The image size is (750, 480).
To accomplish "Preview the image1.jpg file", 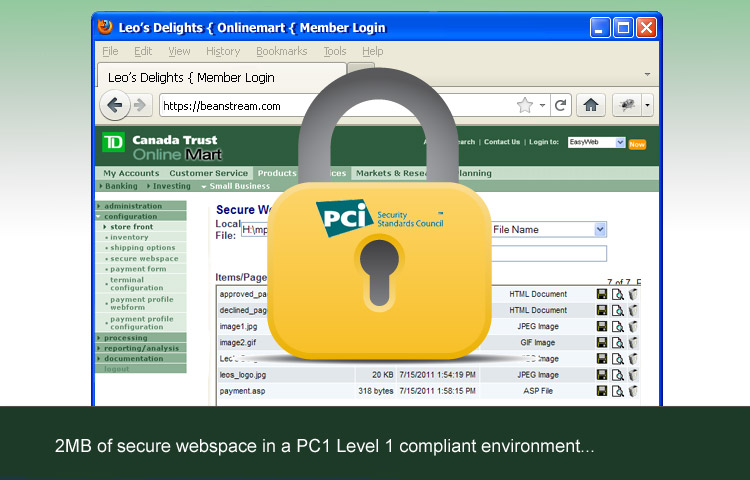I will (618, 327).
